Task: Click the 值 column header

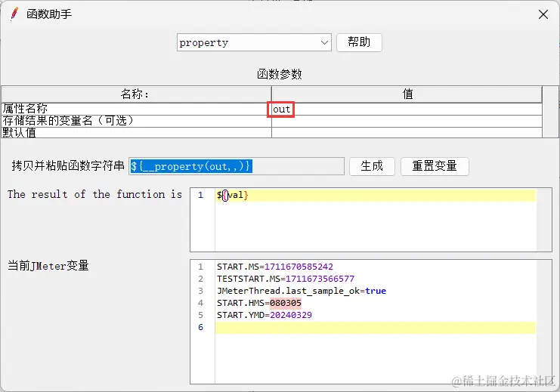Action: point(407,94)
